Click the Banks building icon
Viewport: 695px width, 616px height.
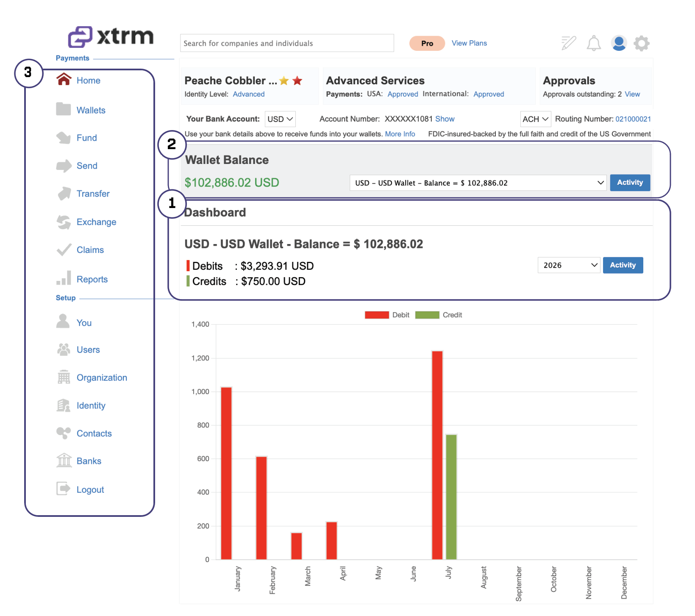tap(64, 460)
